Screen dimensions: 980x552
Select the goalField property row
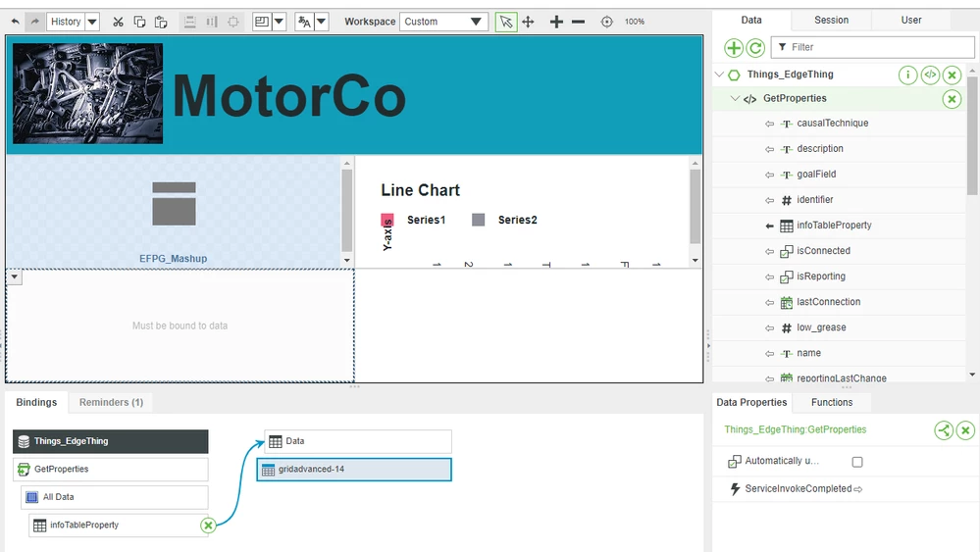pyautogui.click(x=840, y=175)
